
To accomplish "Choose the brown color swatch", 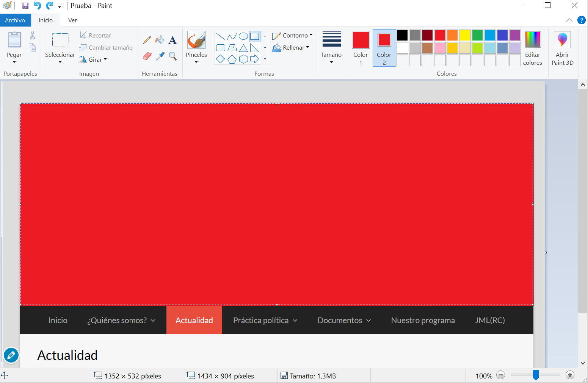I will (x=428, y=48).
